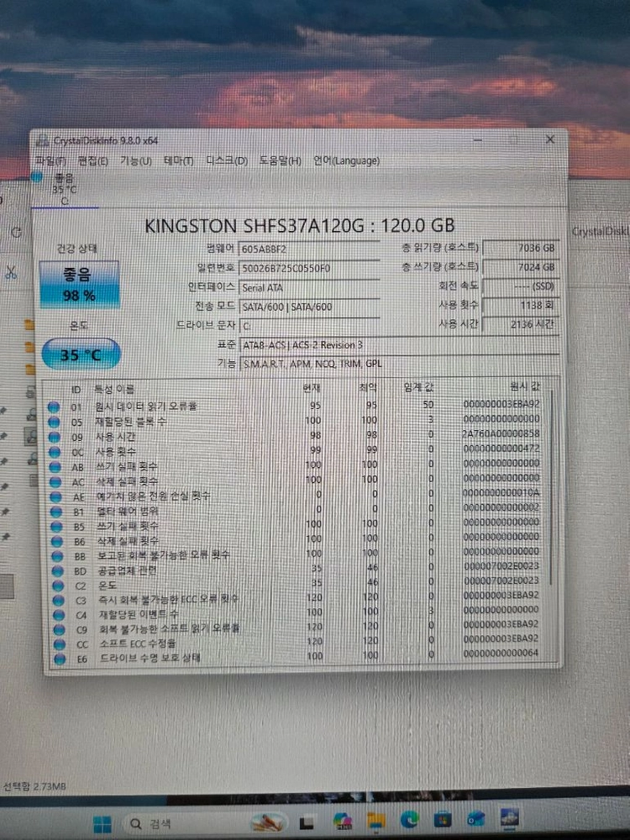Screen dimensions: 630x840
Task: Open the 테마(T) menu
Action: [178, 160]
